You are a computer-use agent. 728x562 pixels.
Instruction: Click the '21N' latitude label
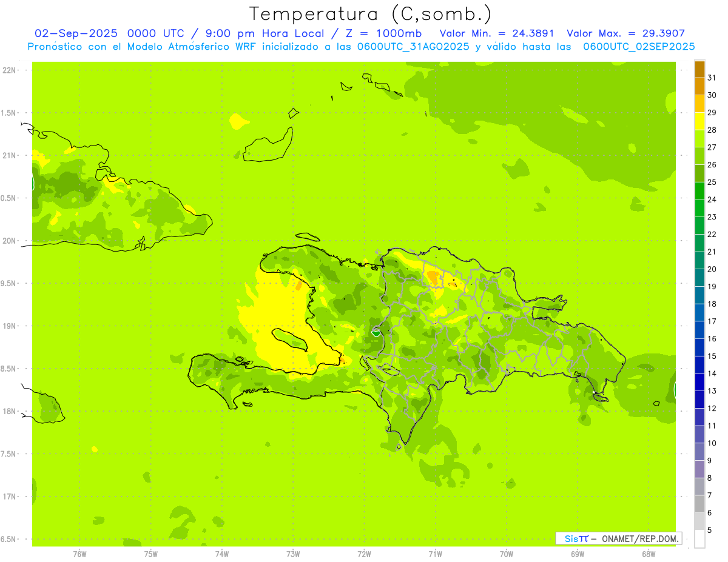(x=9, y=156)
